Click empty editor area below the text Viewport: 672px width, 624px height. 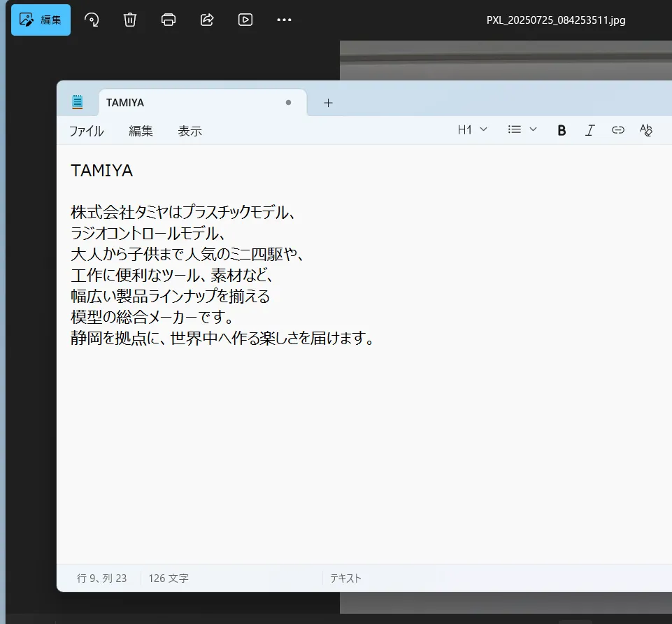pos(364,455)
